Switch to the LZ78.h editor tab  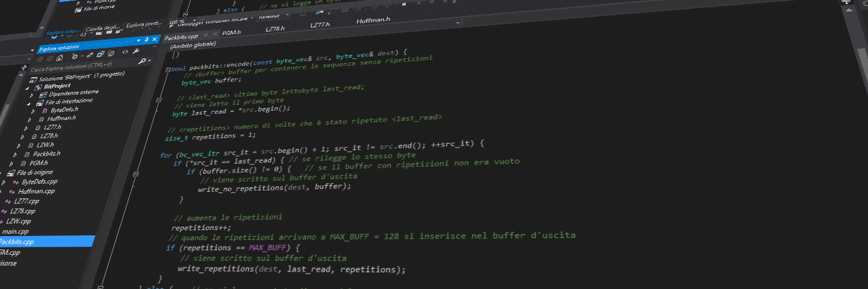coord(275,29)
